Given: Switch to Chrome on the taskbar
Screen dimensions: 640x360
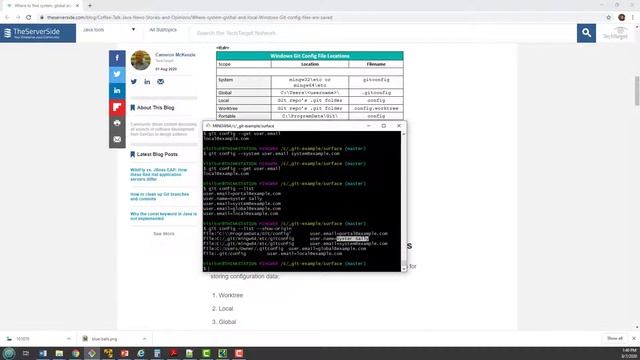Looking at the screenshot, I should pos(76,353).
